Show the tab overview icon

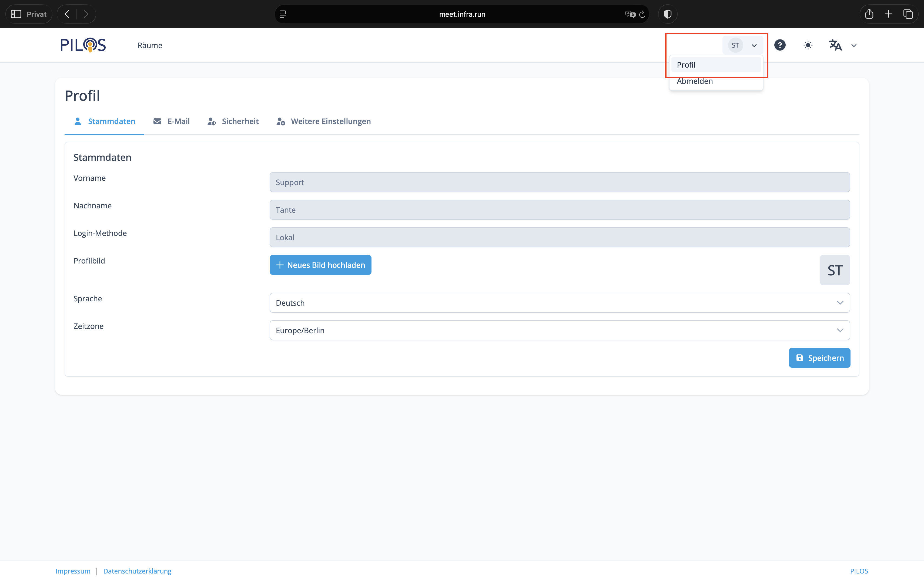click(x=908, y=14)
